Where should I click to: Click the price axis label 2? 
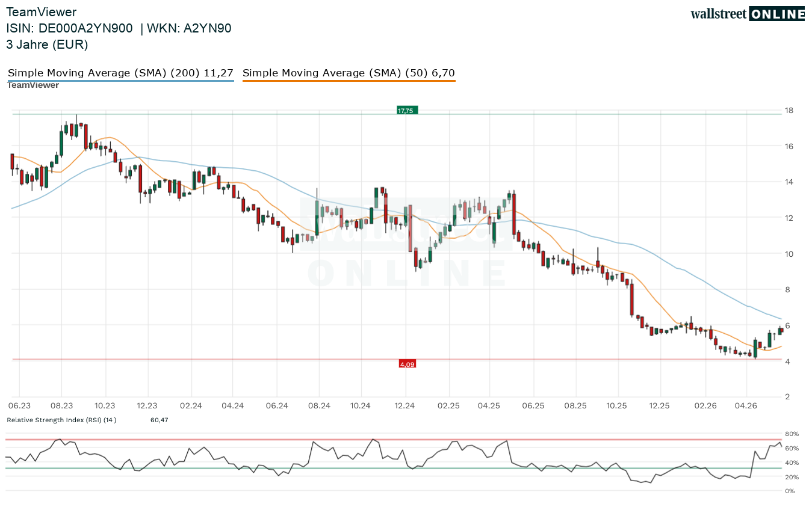pos(786,397)
